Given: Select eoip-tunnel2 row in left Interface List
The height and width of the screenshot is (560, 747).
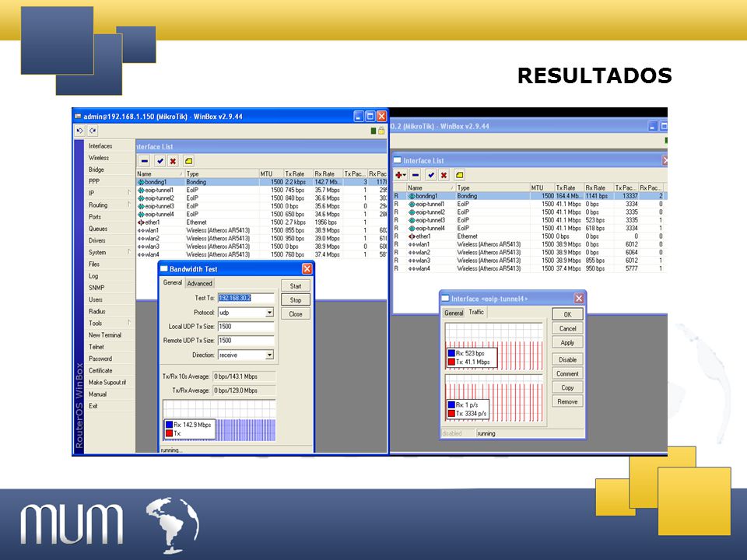Looking at the screenshot, I should (262, 198).
